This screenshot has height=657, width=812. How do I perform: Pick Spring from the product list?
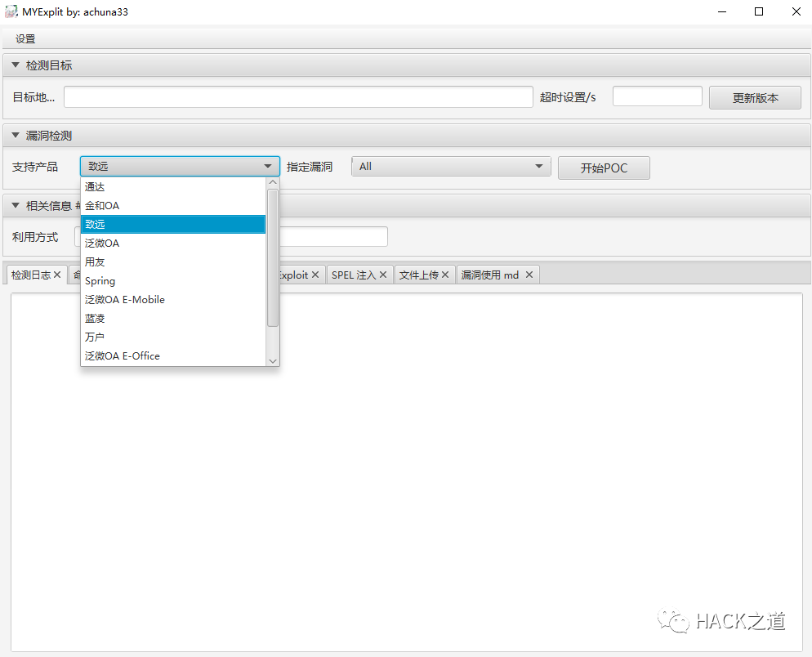point(173,281)
